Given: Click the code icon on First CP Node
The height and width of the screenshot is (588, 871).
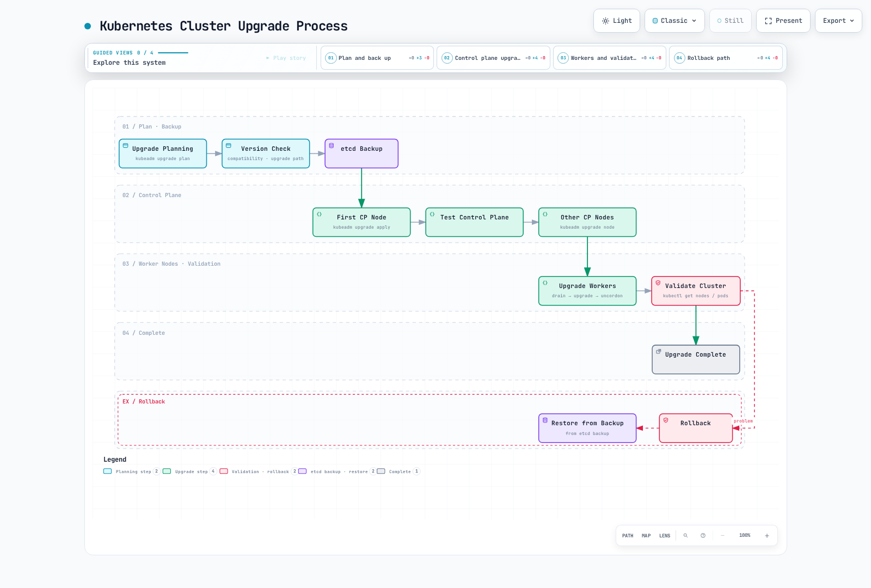Looking at the screenshot, I should pyautogui.click(x=319, y=215).
